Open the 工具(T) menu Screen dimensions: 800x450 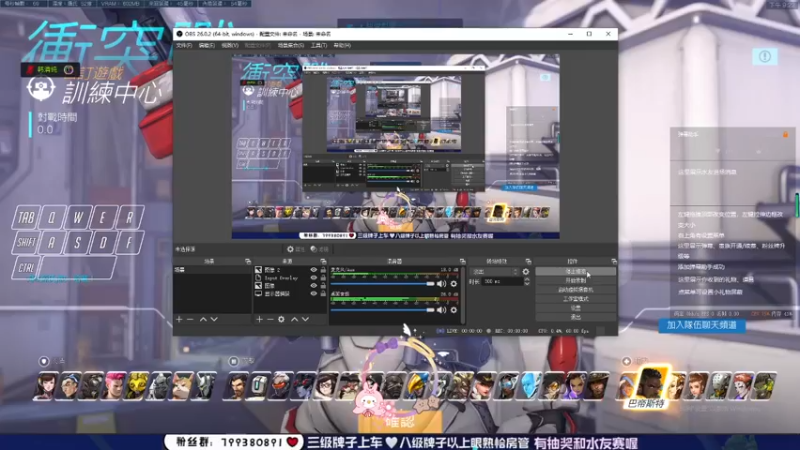point(319,45)
